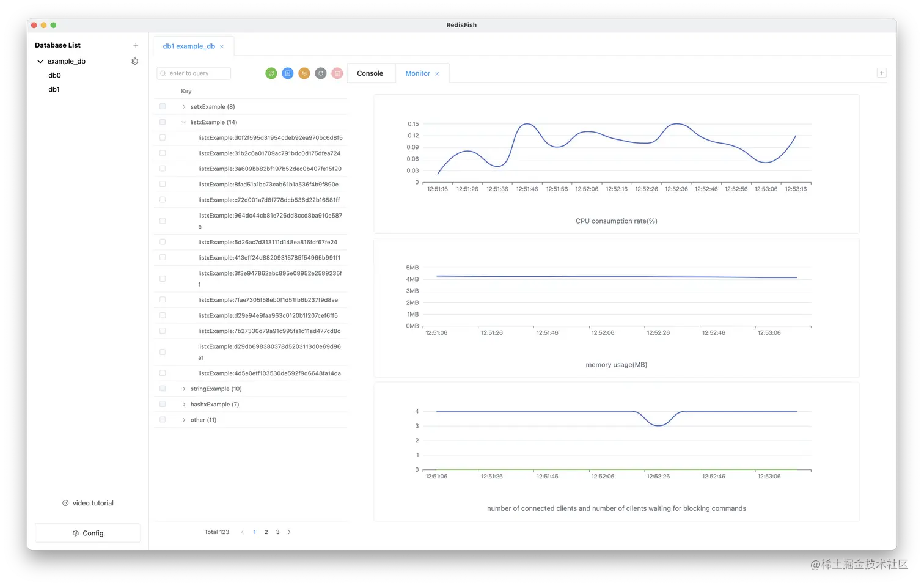Click the plus icon at right of tab bar
This screenshot has width=924, height=586.
click(881, 73)
